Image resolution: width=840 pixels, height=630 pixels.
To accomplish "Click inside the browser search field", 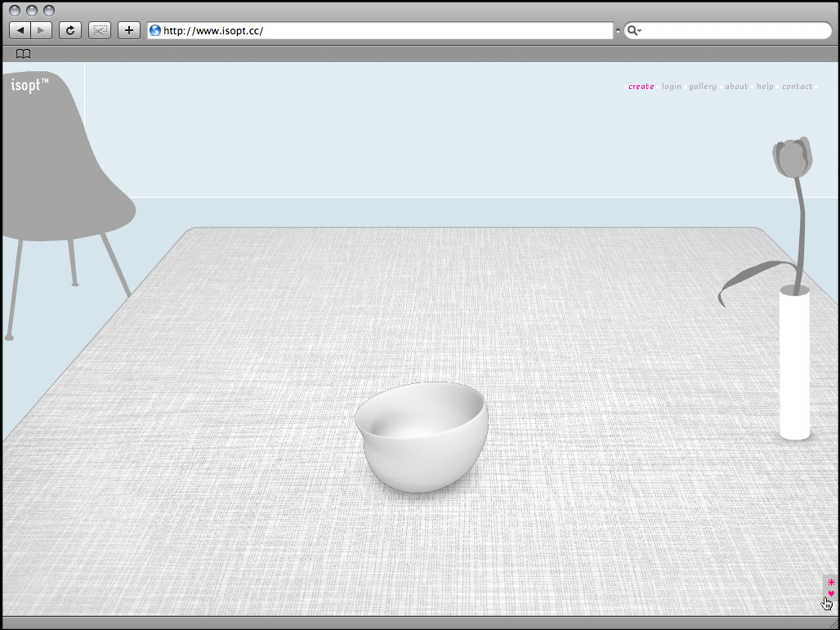I will [x=727, y=30].
